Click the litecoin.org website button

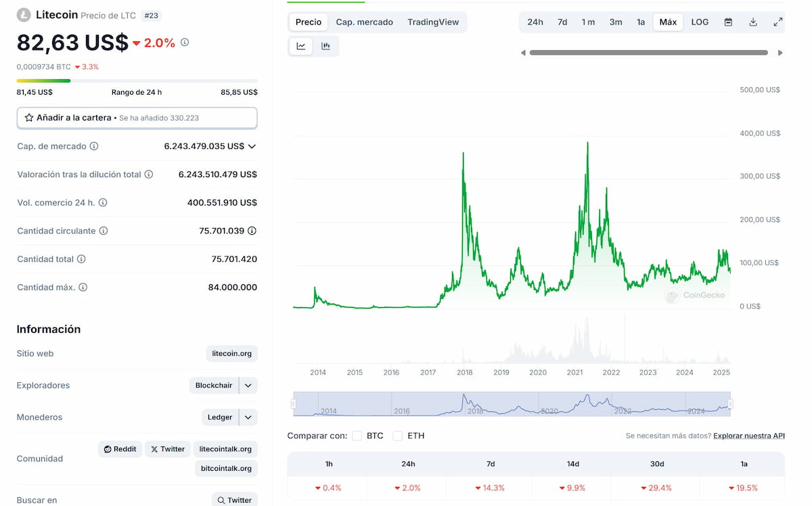(x=231, y=353)
